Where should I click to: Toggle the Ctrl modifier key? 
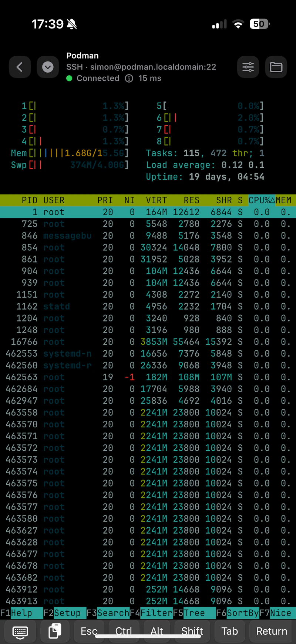coord(124,631)
